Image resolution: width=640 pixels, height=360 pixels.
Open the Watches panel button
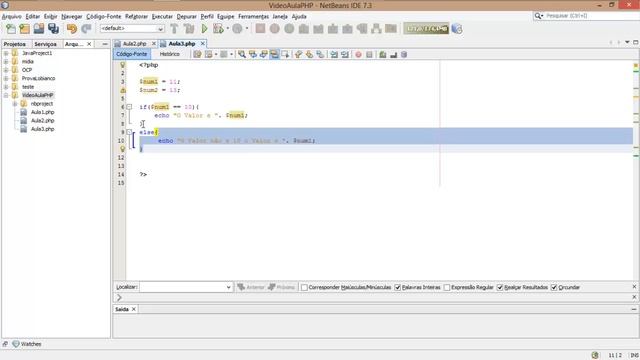[x=27, y=344]
